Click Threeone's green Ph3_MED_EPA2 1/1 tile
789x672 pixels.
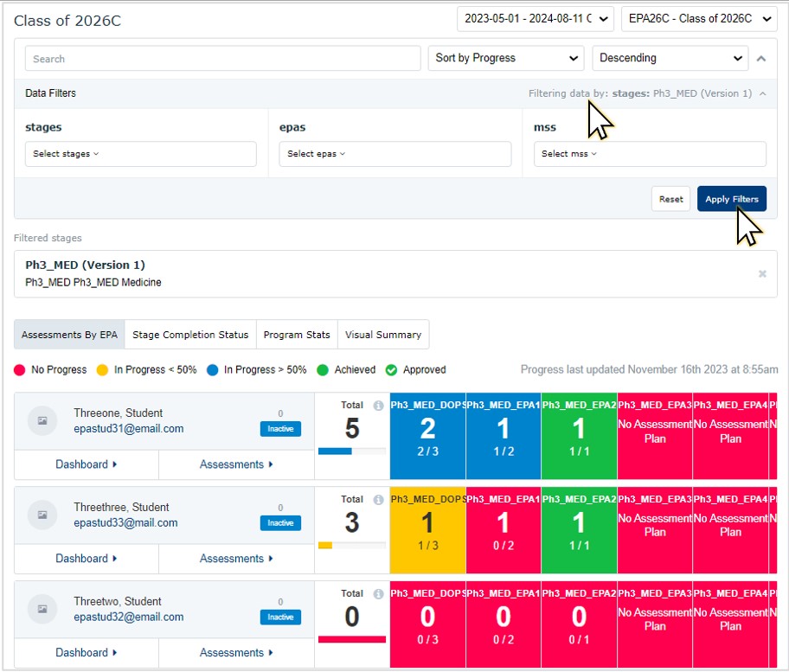[579, 436]
